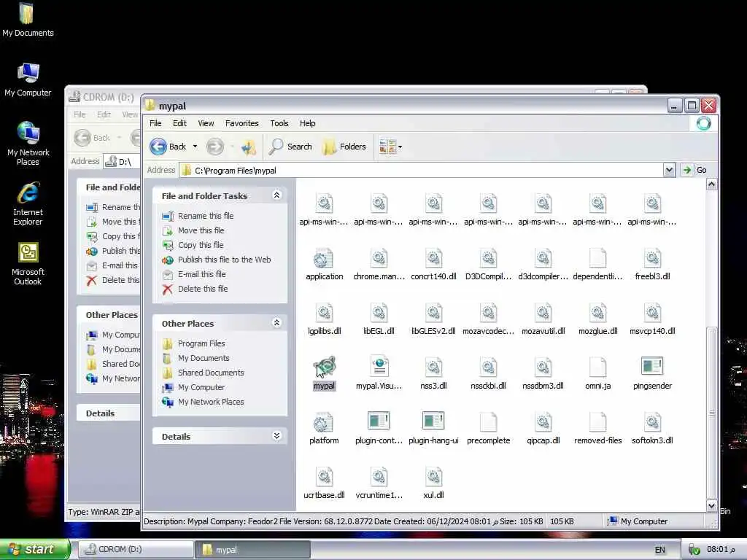Toggle the Folders pane button

(344, 147)
